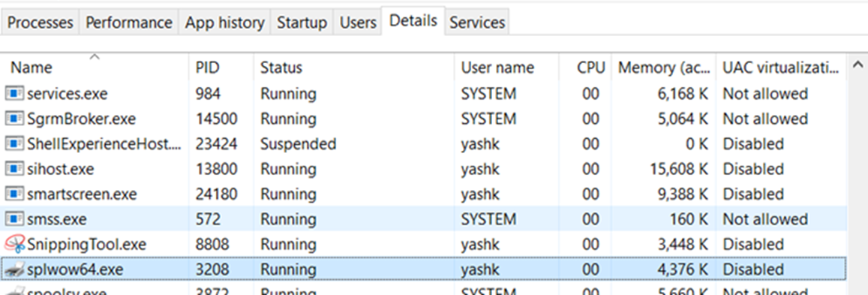Image resolution: width=868 pixels, height=295 pixels.
Task: Click PID 984 cell
Action: [208, 94]
